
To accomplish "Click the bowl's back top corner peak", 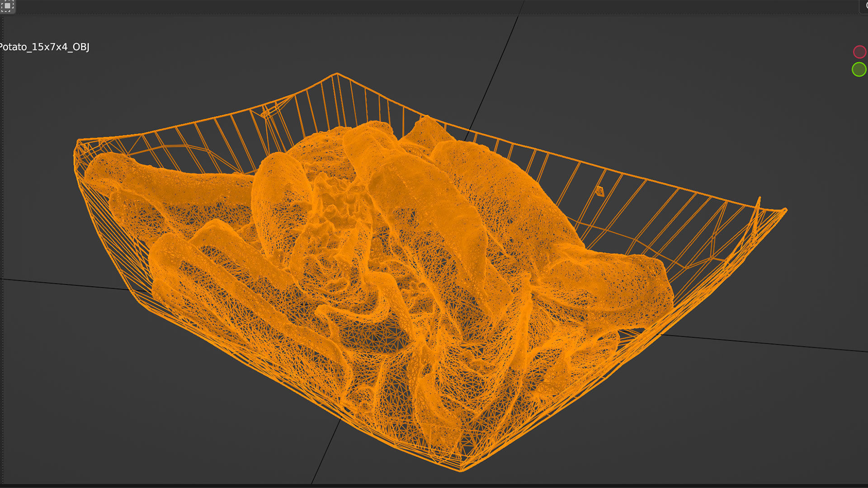I will point(337,74).
